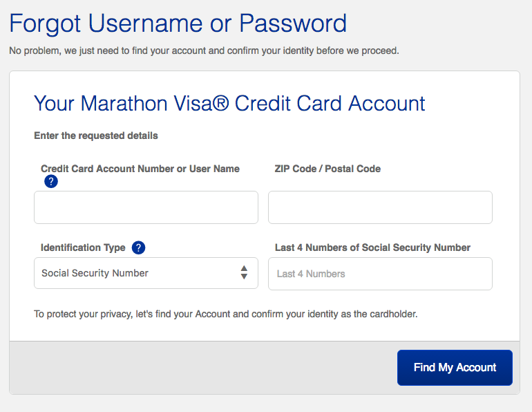
Task: Click the Enter the requested details text
Action: (x=96, y=135)
